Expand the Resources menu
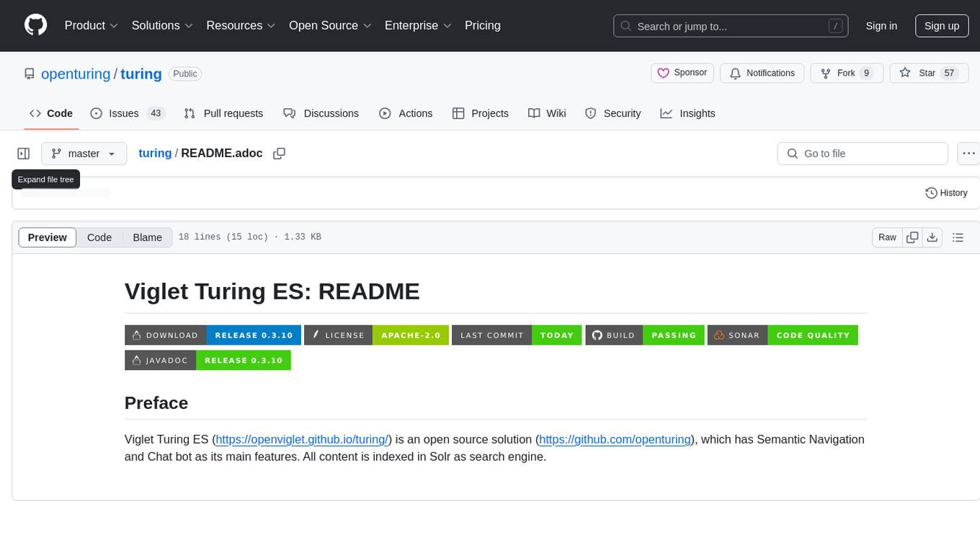The image size is (980, 551). (x=241, y=25)
